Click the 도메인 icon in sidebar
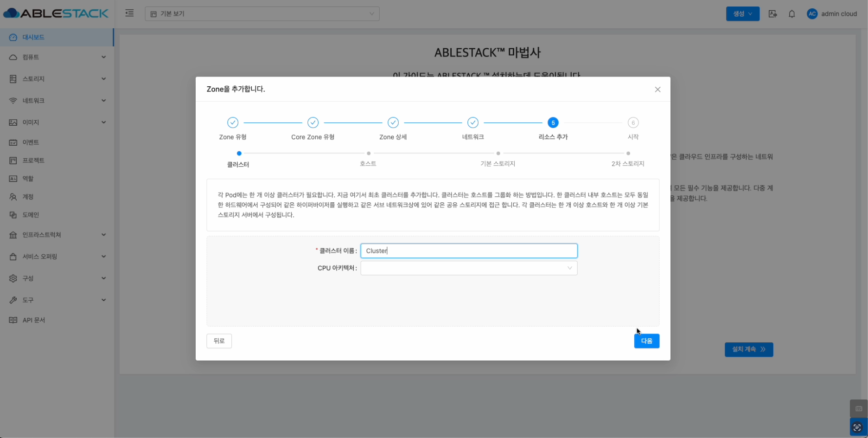Image resolution: width=868 pixels, height=438 pixels. (13, 215)
